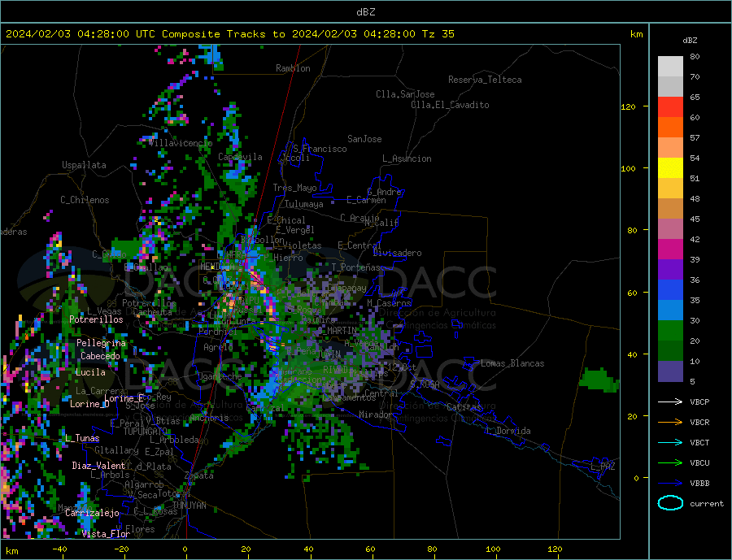
Task: Click the white 80 dBZ color swatch
Action: tap(670, 67)
